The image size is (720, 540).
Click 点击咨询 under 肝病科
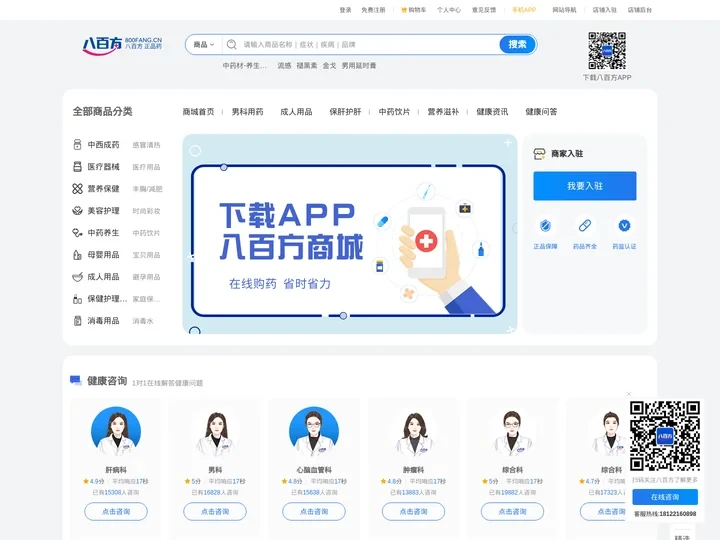click(x=116, y=511)
